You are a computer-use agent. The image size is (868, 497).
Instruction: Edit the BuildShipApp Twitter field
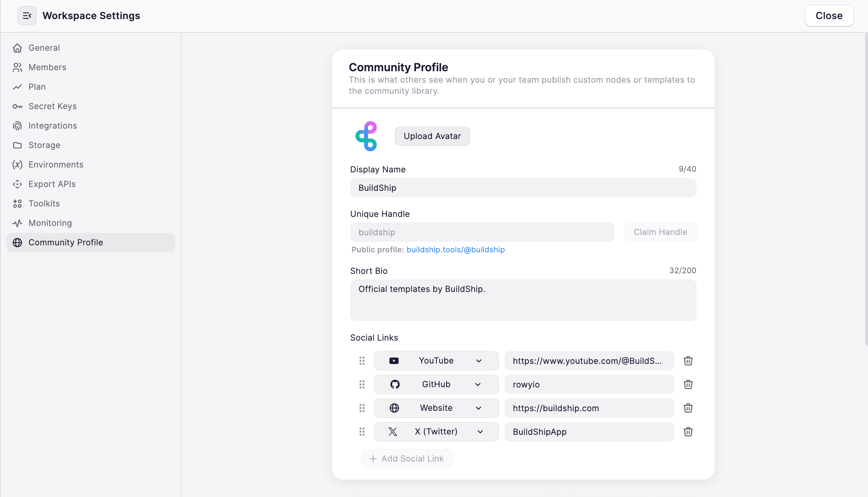589,432
